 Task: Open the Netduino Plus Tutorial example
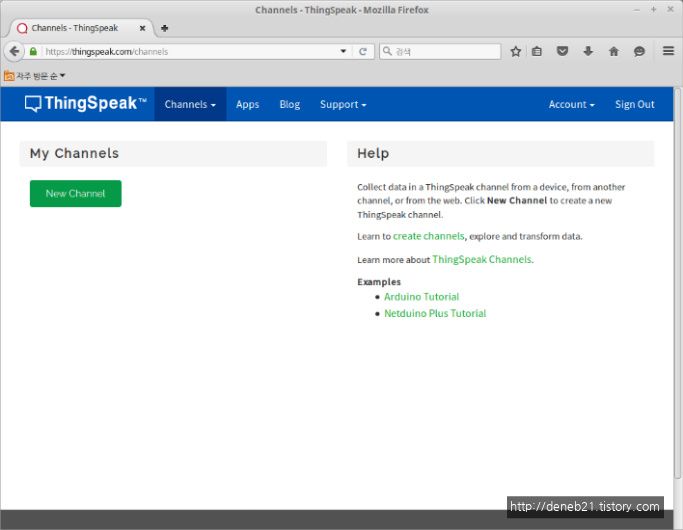pos(435,313)
